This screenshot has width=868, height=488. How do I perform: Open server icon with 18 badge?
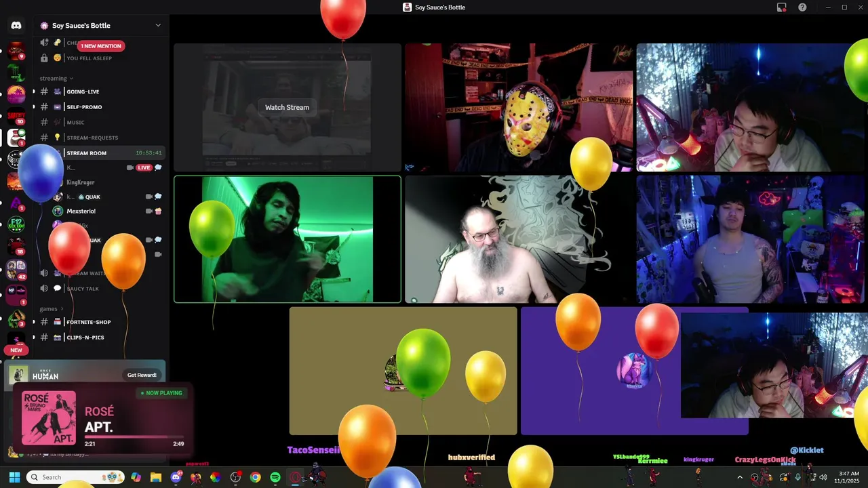tap(16, 247)
